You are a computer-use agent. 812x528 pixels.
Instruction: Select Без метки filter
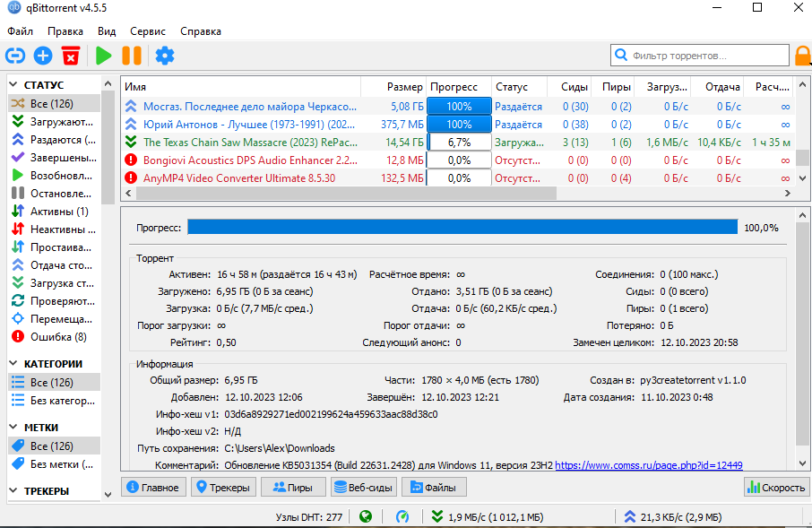55,464
